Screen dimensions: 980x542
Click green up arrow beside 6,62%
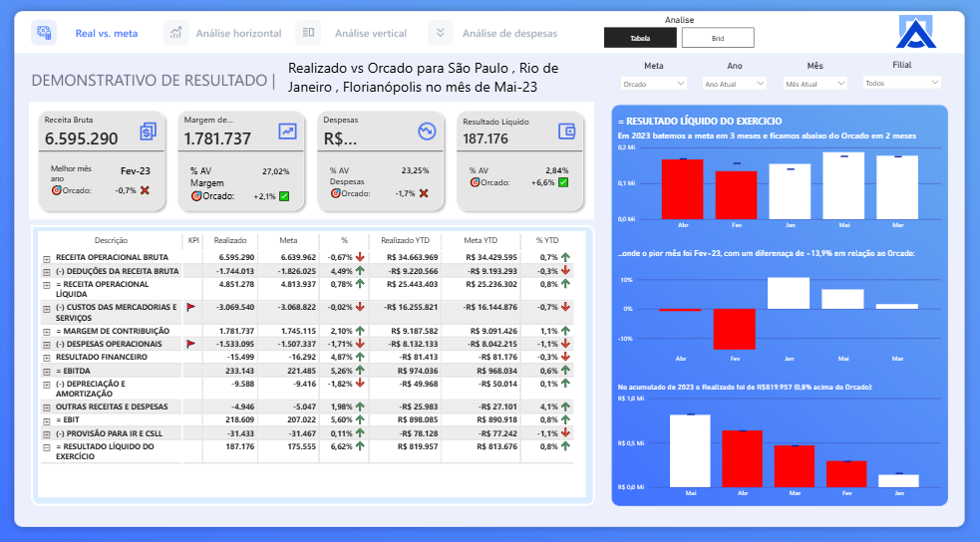[360, 446]
